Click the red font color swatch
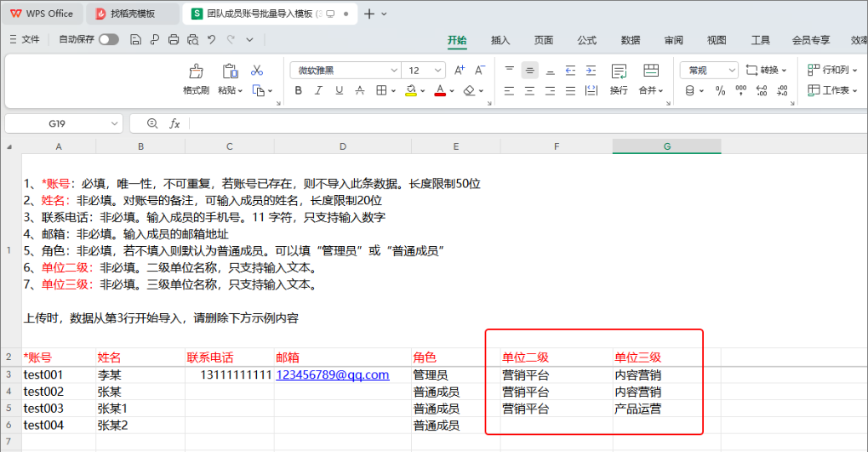Viewport: 868px width, 452px height. [x=440, y=90]
